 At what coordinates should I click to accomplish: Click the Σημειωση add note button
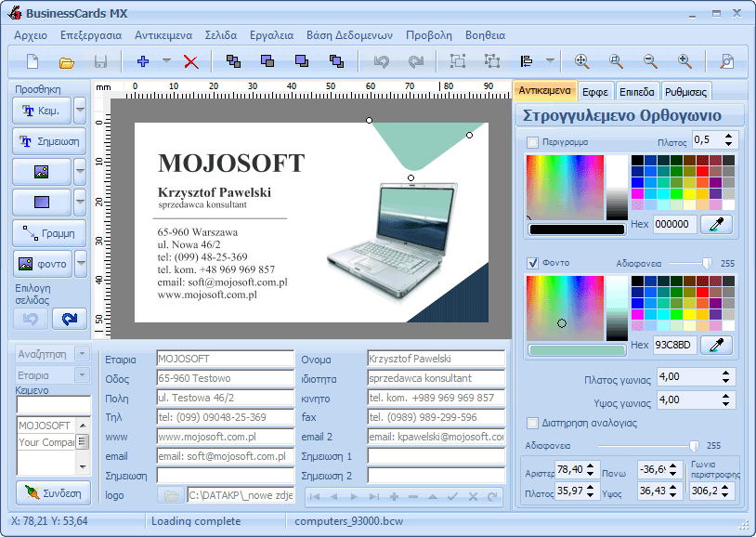click(x=49, y=141)
